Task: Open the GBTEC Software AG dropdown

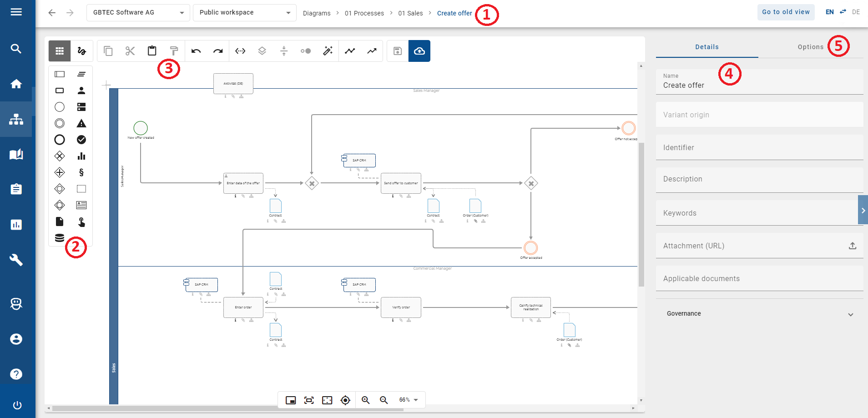Action: pos(138,12)
